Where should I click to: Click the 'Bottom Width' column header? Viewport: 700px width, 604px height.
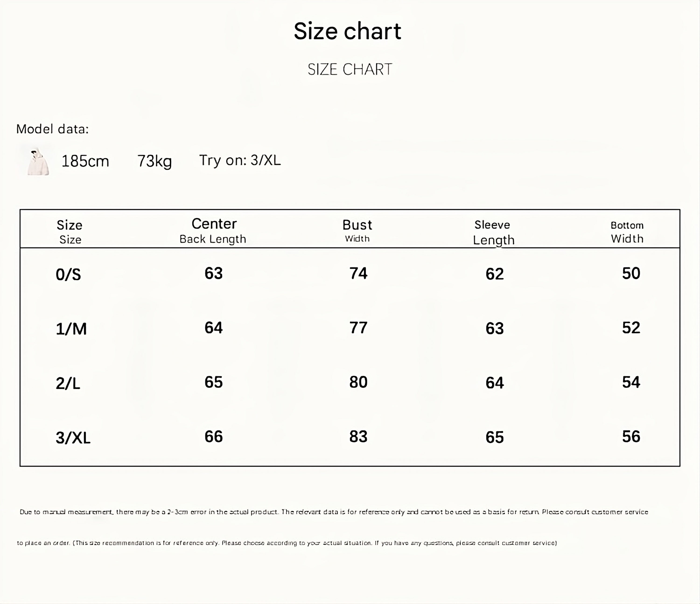(x=627, y=232)
